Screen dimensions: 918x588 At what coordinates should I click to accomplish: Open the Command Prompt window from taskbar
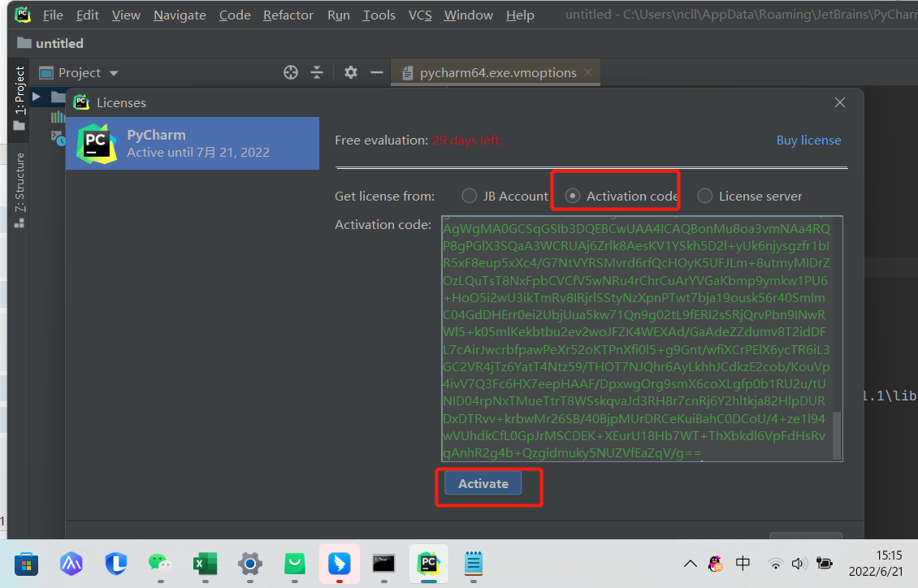pyautogui.click(x=383, y=564)
